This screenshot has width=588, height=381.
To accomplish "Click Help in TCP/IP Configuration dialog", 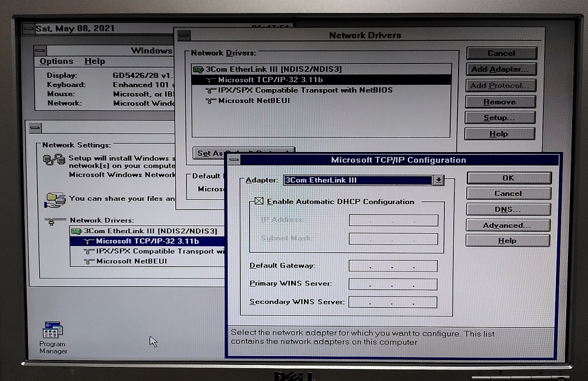I will tap(507, 240).
